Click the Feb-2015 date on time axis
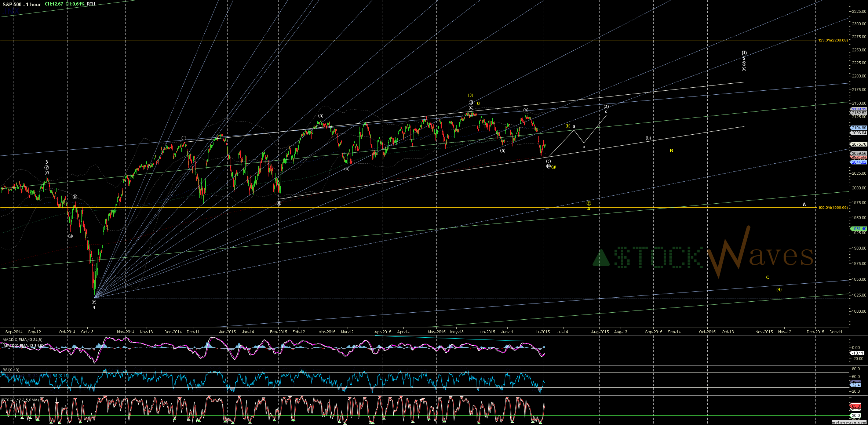The width and height of the screenshot is (868, 425). click(278, 332)
